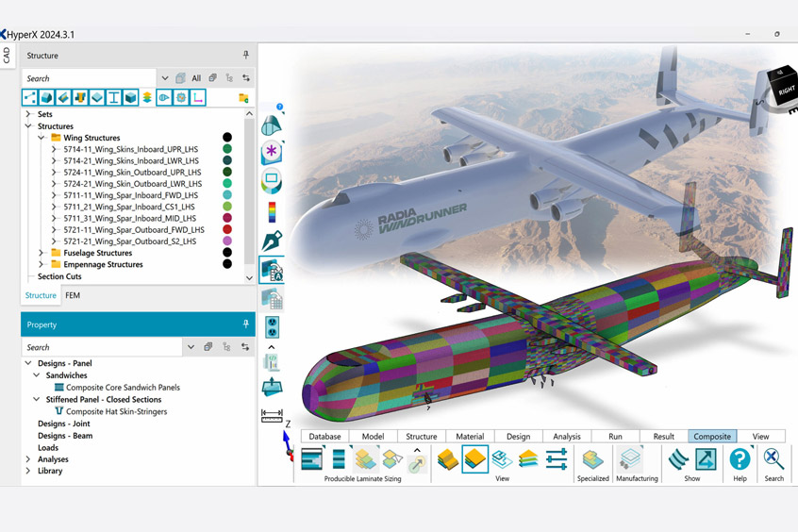Switch to the Analysis ribbon tab
Viewport: 798px width, 532px height.
tap(567, 437)
